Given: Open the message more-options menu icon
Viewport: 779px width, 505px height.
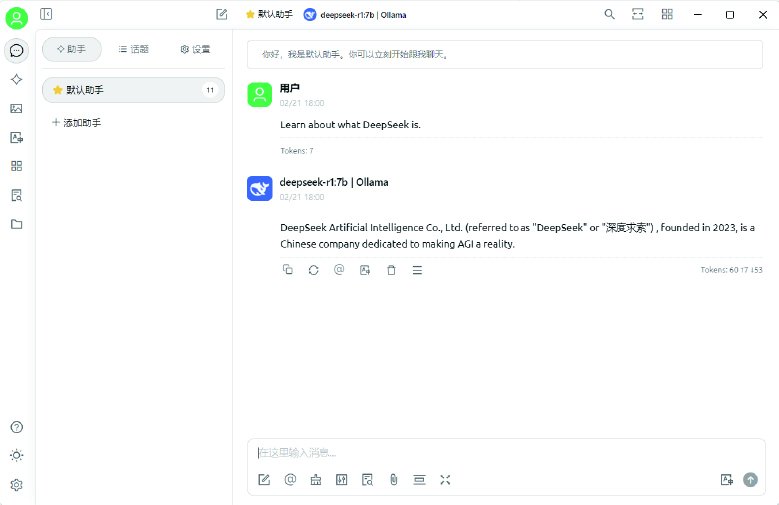Looking at the screenshot, I should [417, 270].
